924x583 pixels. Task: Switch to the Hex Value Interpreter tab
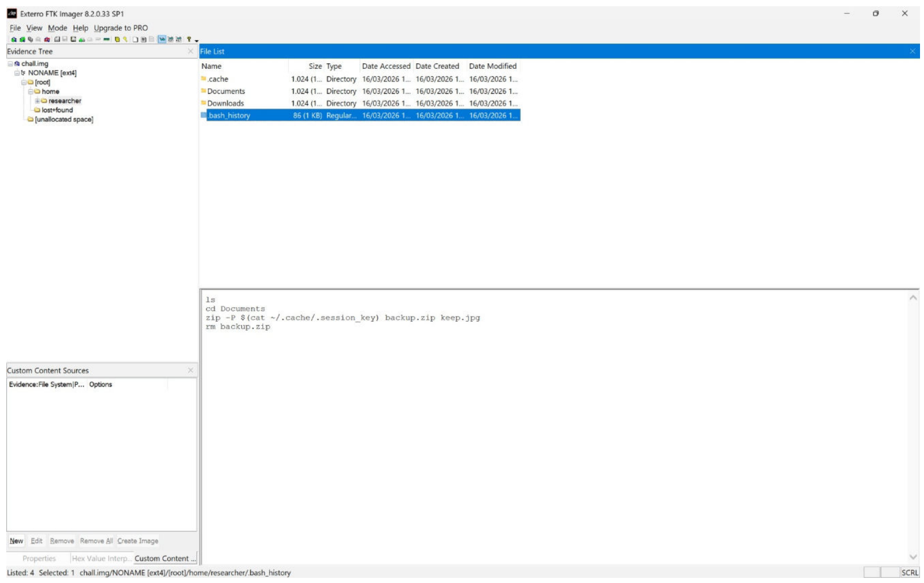coord(101,559)
